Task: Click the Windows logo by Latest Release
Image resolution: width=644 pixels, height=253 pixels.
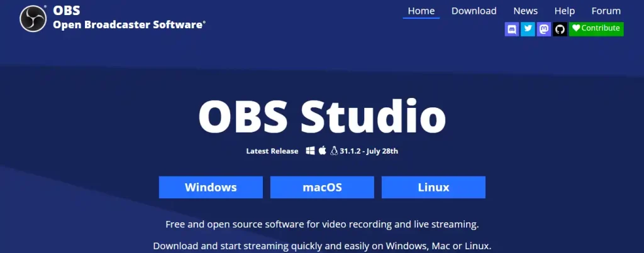Action: click(310, 151)
